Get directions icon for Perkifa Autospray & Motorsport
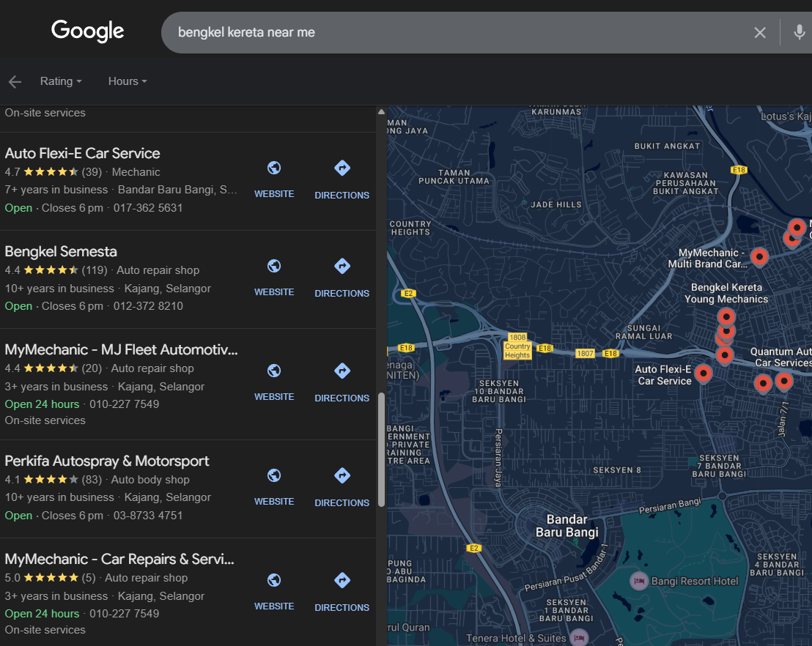812x646 pixels. click(342, 475)
